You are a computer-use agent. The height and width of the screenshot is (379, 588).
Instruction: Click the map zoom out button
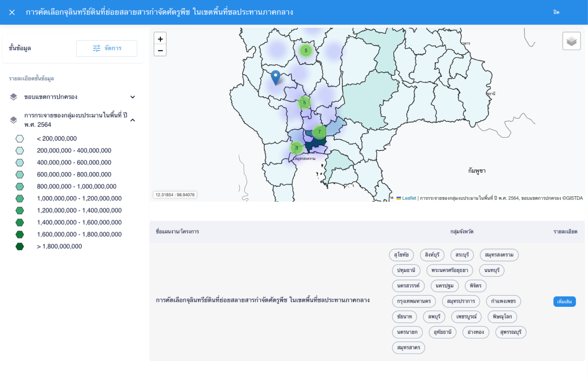160,50
